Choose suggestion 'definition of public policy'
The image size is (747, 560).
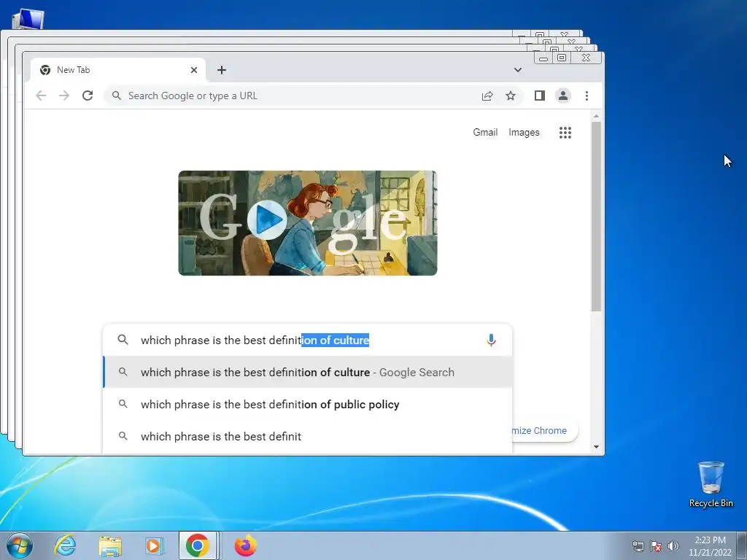308,404
